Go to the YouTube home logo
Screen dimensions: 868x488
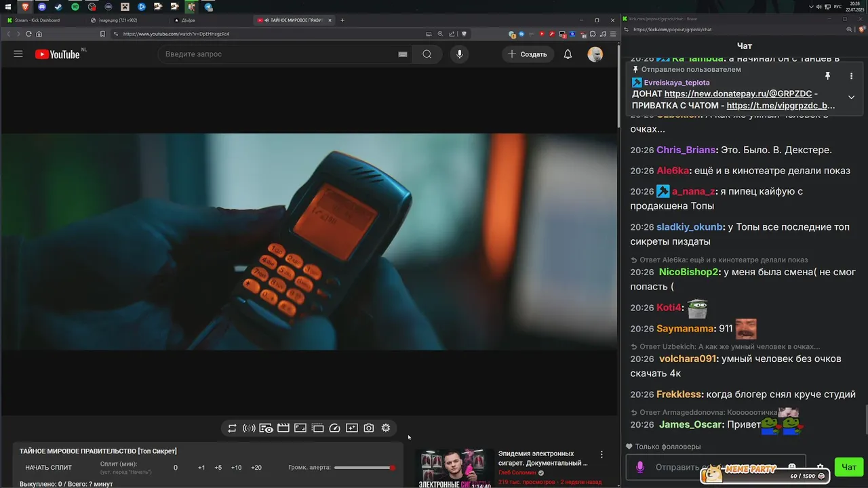(x=58, y=54)
